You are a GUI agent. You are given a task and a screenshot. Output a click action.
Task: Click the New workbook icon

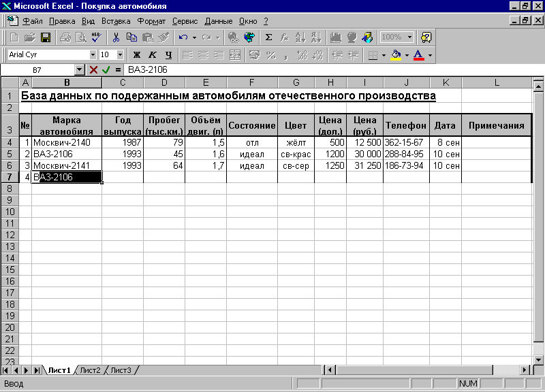tap(14, 37)
